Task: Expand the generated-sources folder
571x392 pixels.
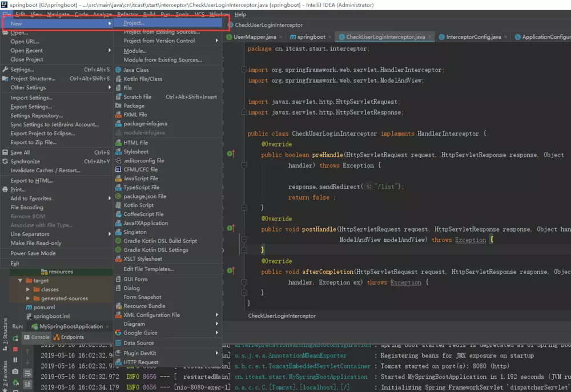Action: tap(28, 298)
